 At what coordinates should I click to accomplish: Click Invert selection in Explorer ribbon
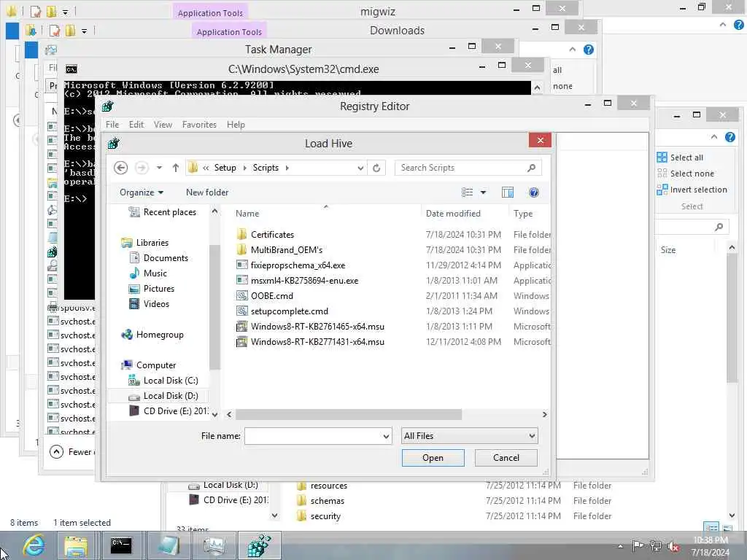692,190
